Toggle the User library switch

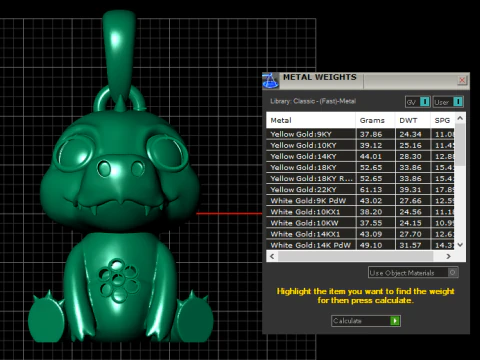[x=448, y=102]
